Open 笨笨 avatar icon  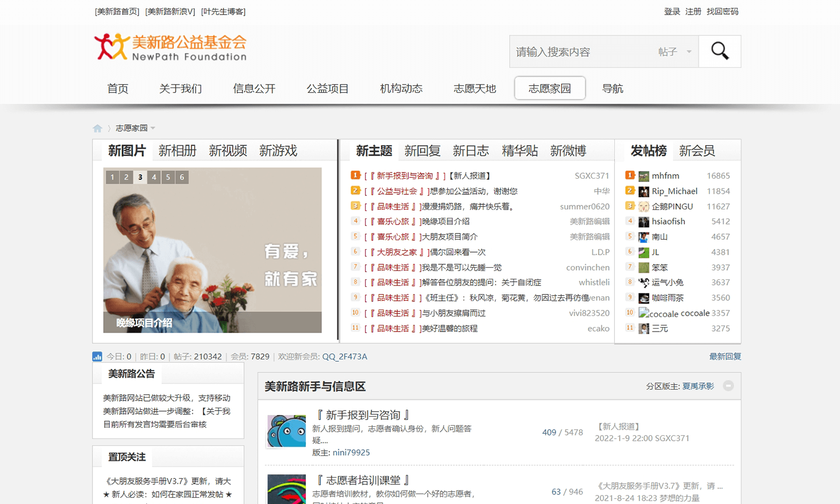click(644, 268)
